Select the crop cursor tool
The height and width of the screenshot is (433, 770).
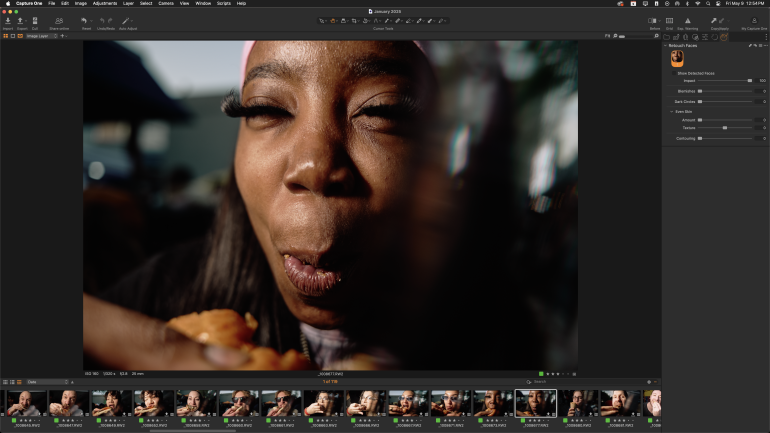tap(354, 21)
